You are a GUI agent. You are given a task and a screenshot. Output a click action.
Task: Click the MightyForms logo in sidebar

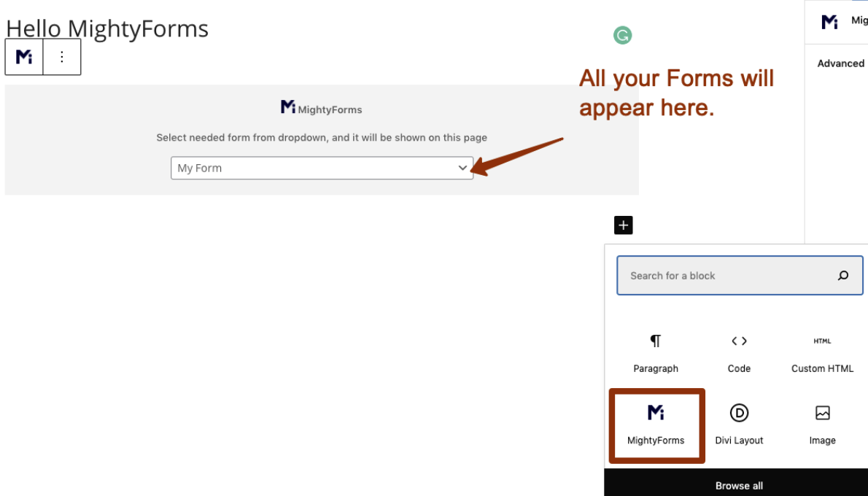[x=829, y=22]
